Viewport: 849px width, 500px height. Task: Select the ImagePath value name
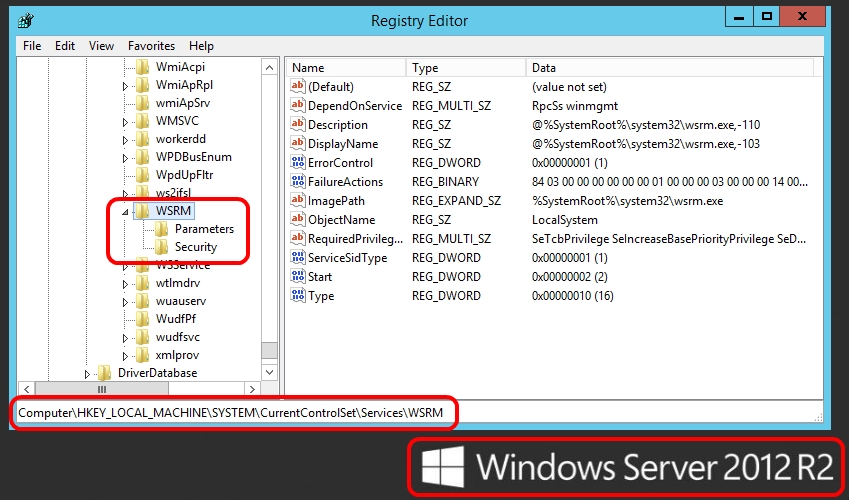pos(336,200)
